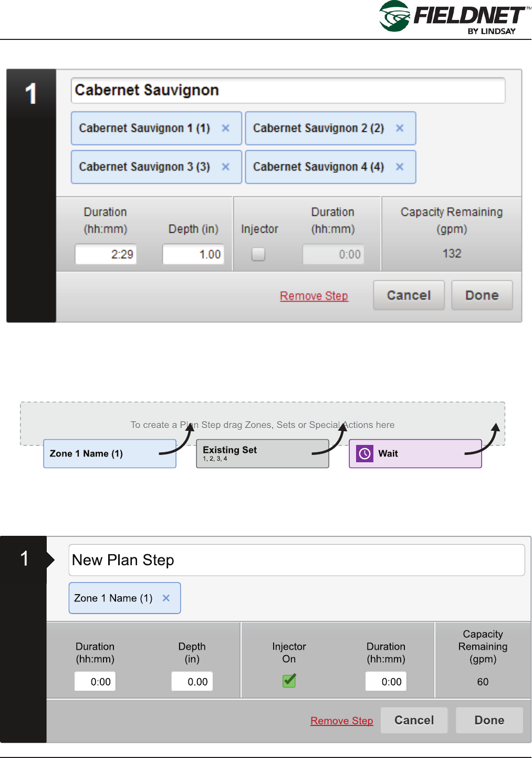This screenshot has height=758, width=532.
Task: Cancel the New Plan Step edits
Action: click(x=414, y=720)
